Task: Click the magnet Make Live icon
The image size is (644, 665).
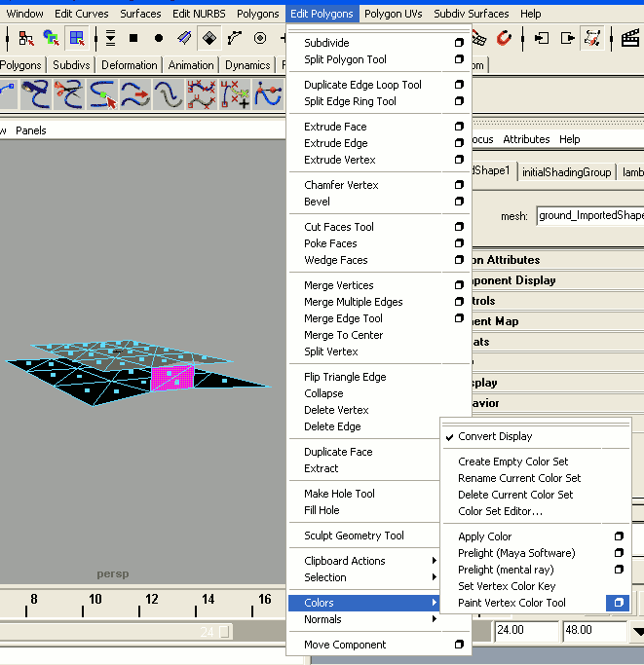Action: point(504,38)
